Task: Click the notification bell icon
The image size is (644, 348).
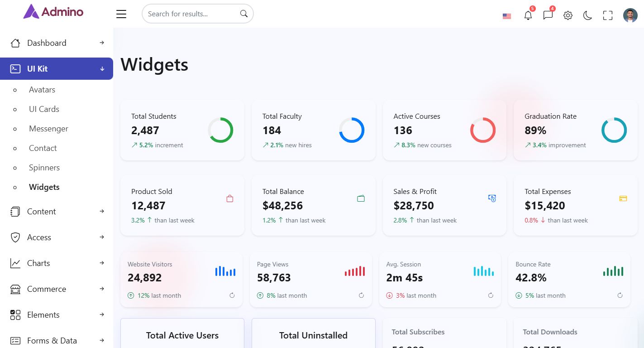Action: (x=528, y=15)
